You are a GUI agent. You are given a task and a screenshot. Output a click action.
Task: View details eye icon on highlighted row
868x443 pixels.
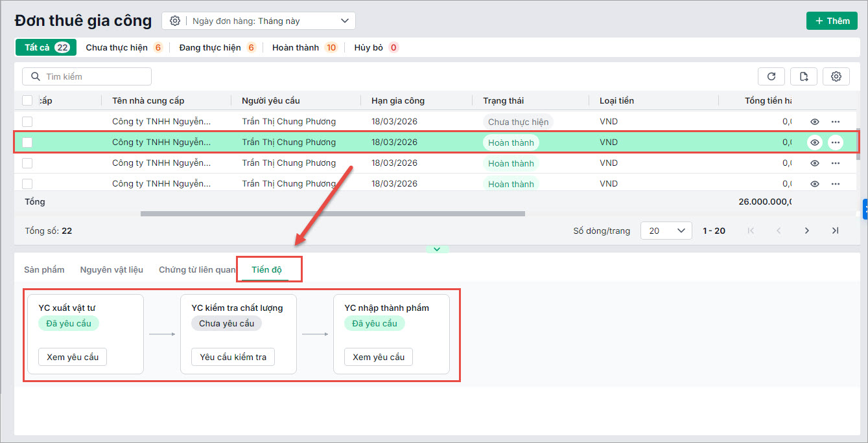click(x=815, y=142)
